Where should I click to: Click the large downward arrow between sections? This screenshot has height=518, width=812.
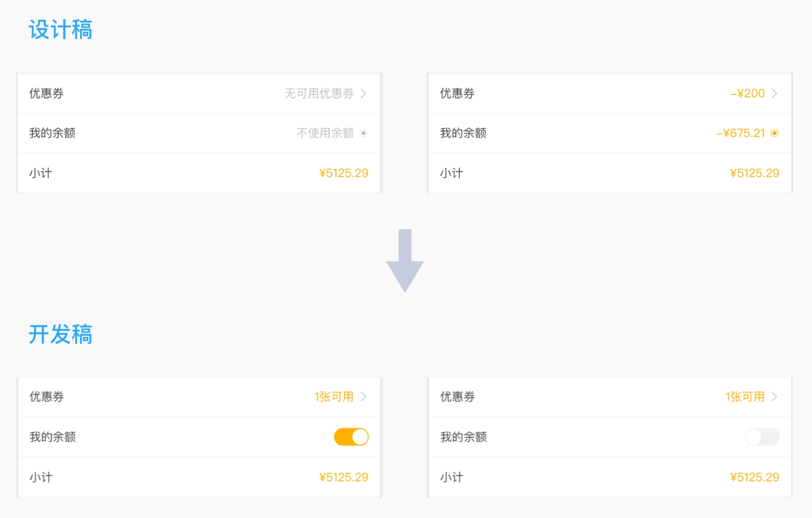[404, 260]
